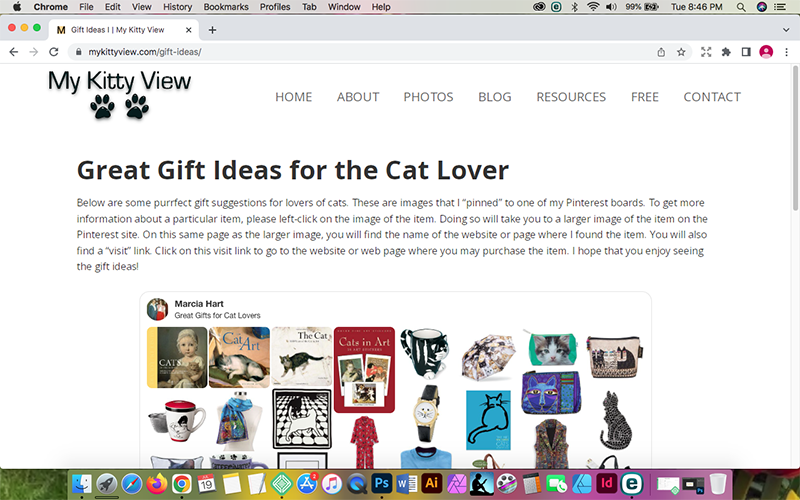Navigate to the RESOURCES page
The height and width of the screenshot is (500, 800).
[571, 97]
